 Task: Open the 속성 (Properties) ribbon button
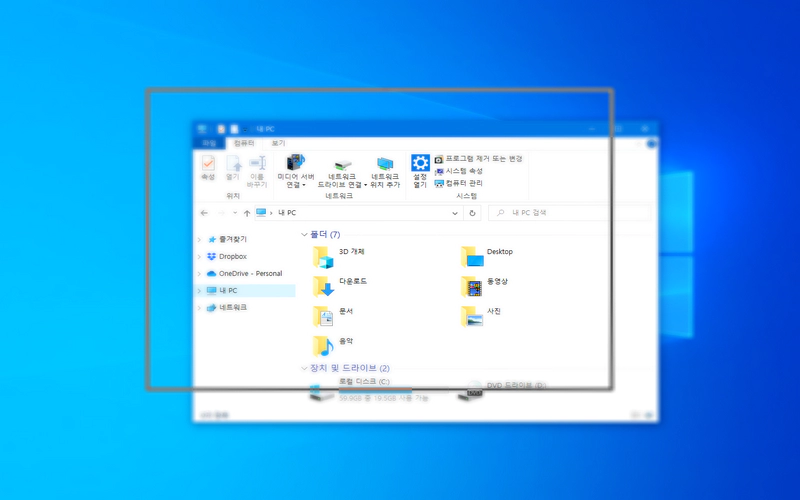[208, 168]
